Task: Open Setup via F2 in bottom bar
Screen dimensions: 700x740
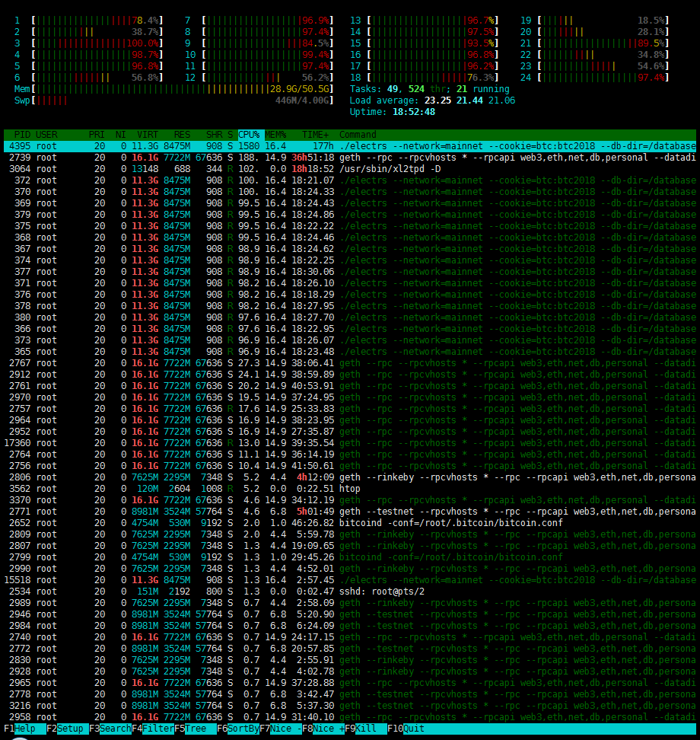Action: 68,729
